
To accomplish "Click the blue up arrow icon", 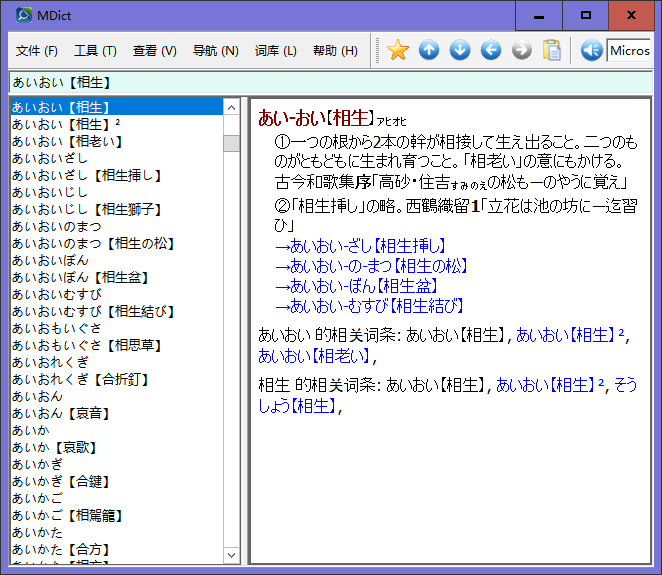I will coord(429,50).
